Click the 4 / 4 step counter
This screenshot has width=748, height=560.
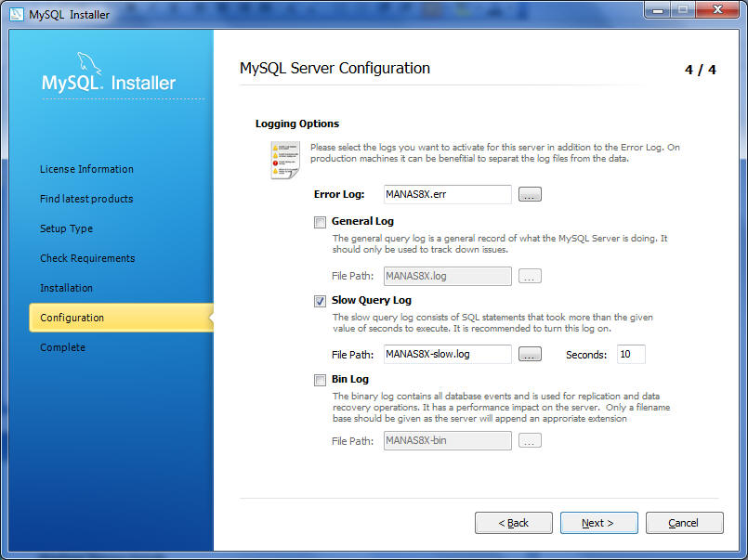(x=701, y=70)
